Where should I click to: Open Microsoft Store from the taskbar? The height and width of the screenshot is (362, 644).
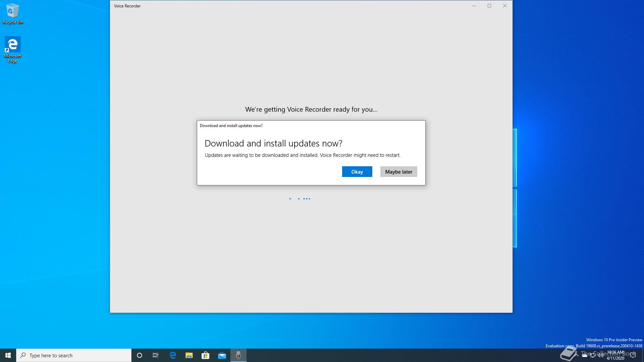click(205, 355)
